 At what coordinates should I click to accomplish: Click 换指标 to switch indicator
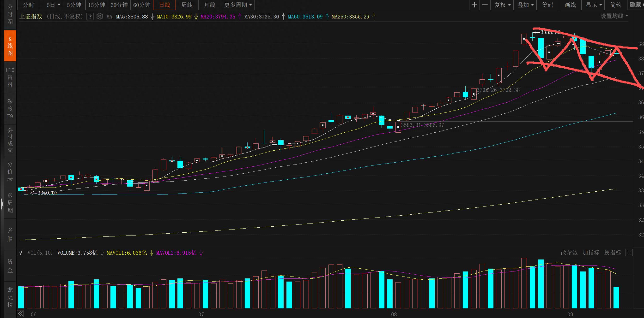[613, 253]
